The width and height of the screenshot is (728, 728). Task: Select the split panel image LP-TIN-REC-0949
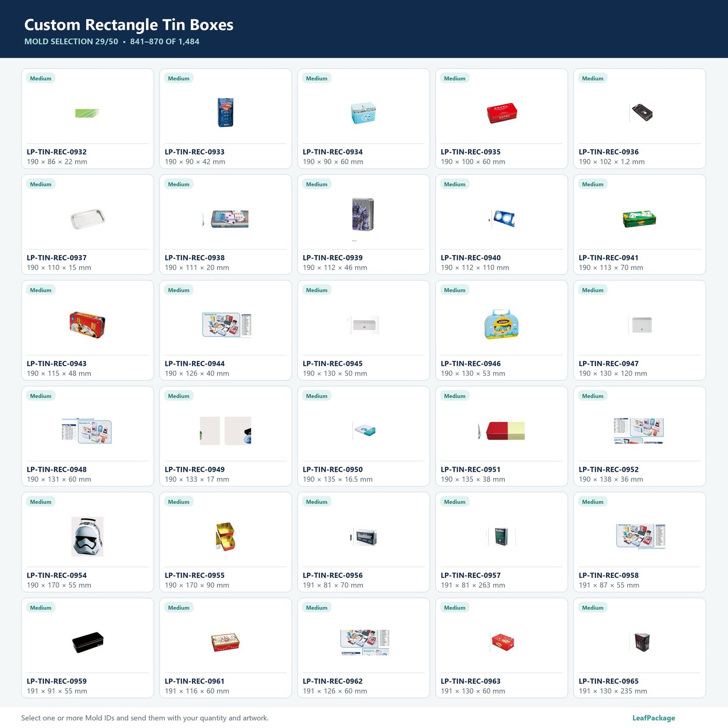click(x=225, y=431)
